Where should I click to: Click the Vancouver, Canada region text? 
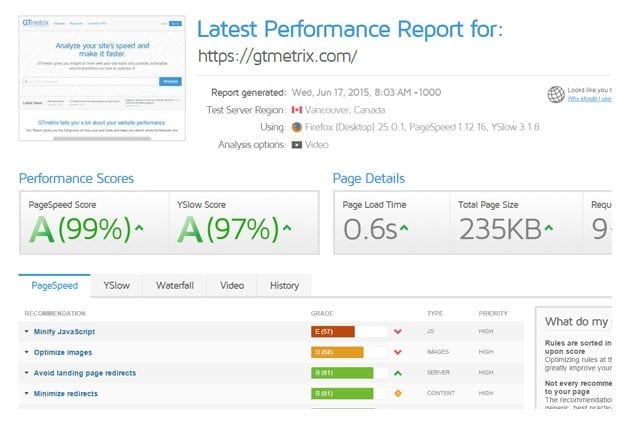tap(345, 110)
